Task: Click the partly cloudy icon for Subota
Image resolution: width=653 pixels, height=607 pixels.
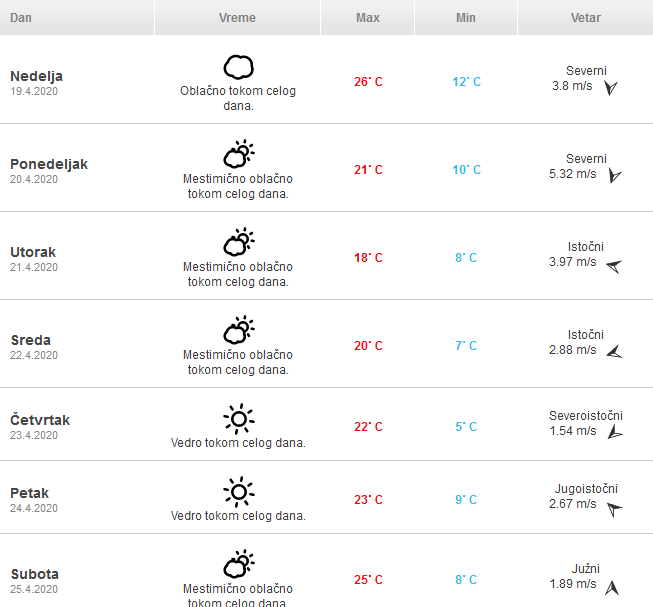Action: tap(238, 565)
